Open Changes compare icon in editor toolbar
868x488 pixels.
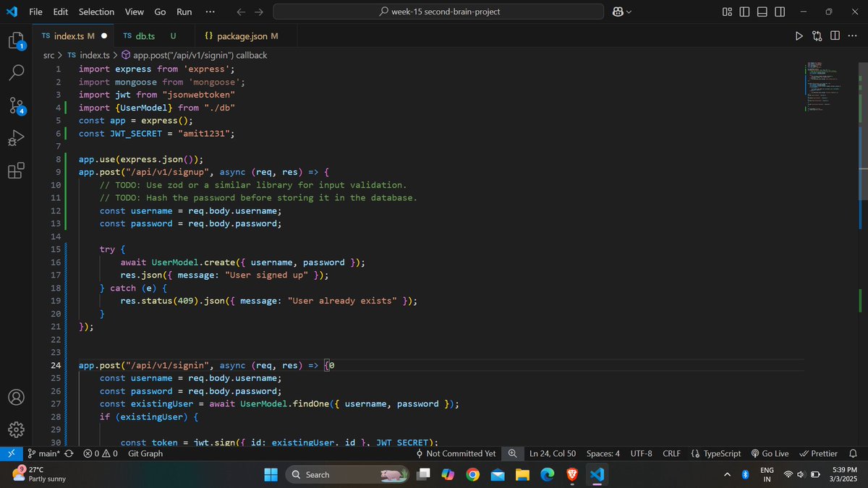pos(817,35)
